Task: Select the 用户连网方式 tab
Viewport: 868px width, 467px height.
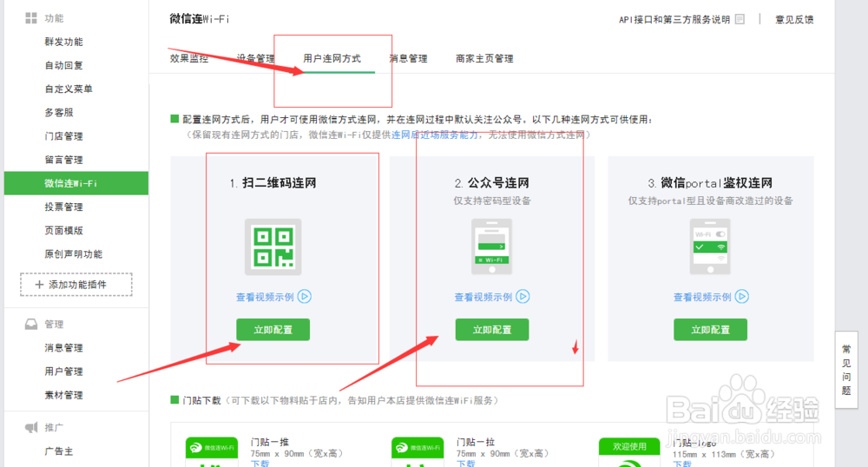Action: (332, 59)
